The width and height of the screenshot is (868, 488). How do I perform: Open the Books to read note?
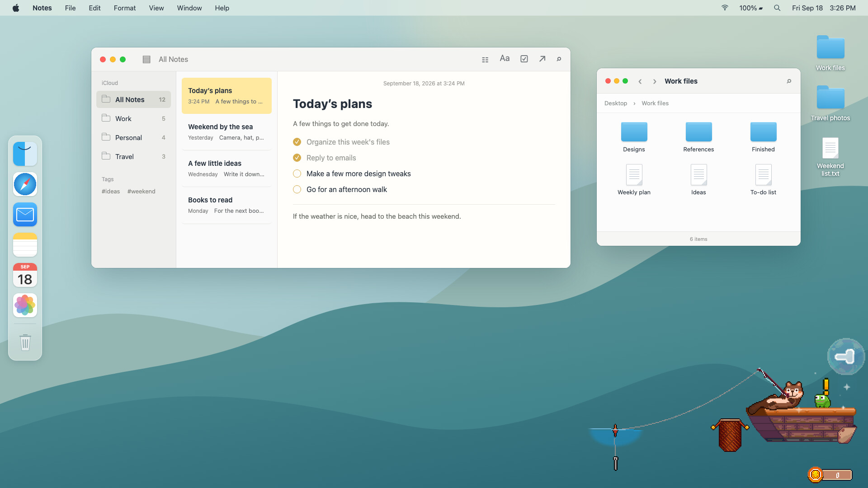tap(226, 205)
